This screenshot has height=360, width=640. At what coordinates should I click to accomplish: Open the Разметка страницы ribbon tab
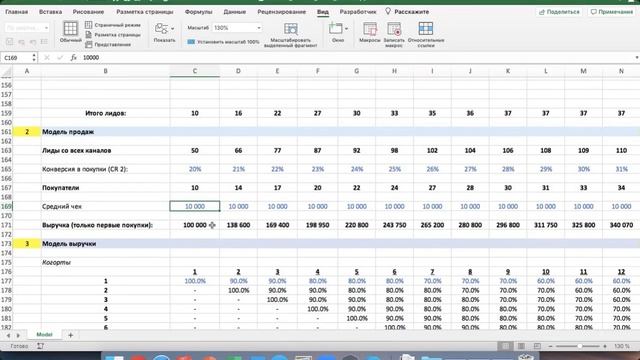point(145,12)
